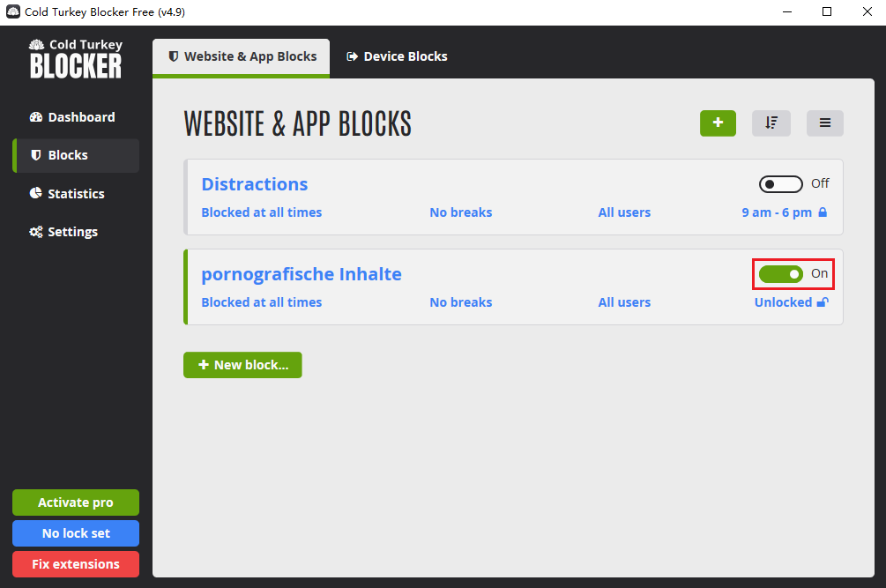
Task: Open the hamburger menu icon
Action: pyautogui.click(x=825, y=123)
